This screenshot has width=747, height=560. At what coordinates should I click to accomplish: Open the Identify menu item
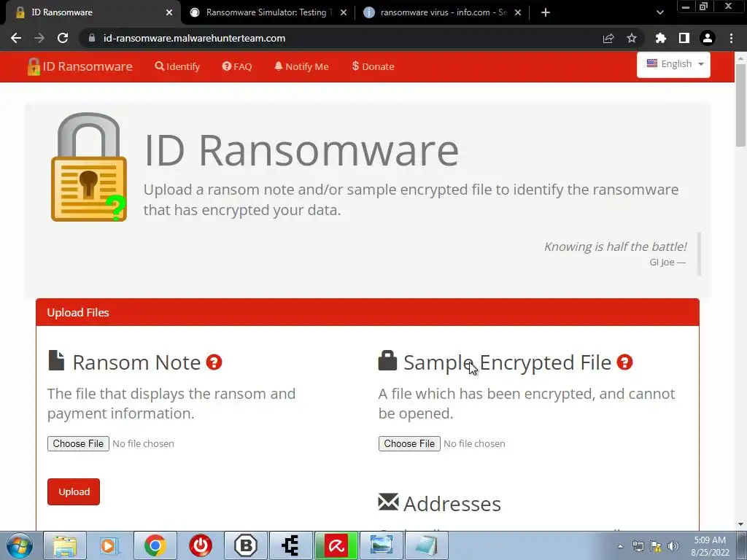[177, 66]
